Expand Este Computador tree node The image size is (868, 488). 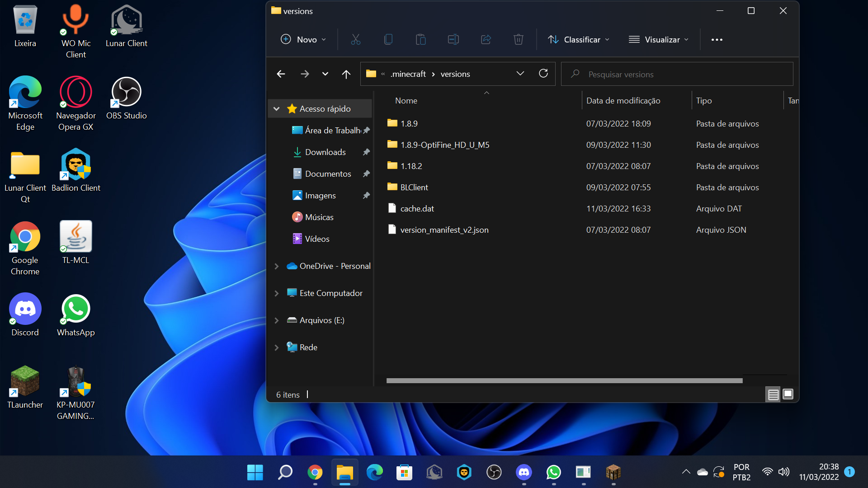[x=277, y=293]
